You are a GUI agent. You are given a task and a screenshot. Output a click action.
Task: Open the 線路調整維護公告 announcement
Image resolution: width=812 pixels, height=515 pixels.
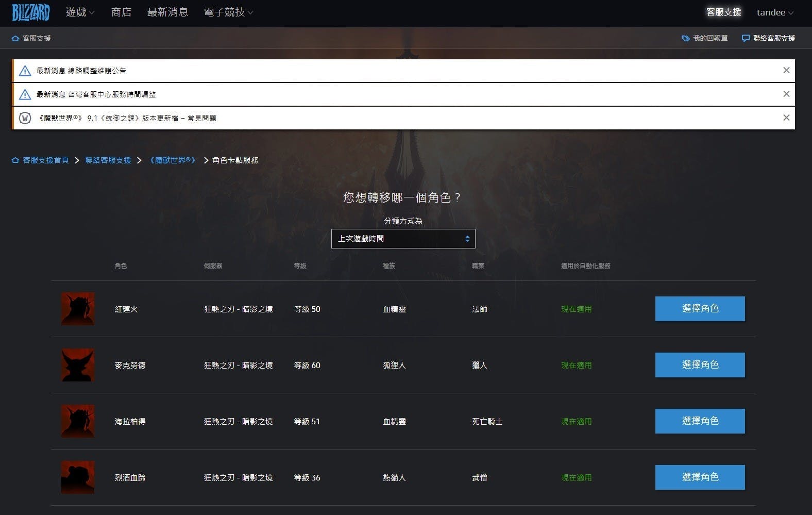point(81,71)
